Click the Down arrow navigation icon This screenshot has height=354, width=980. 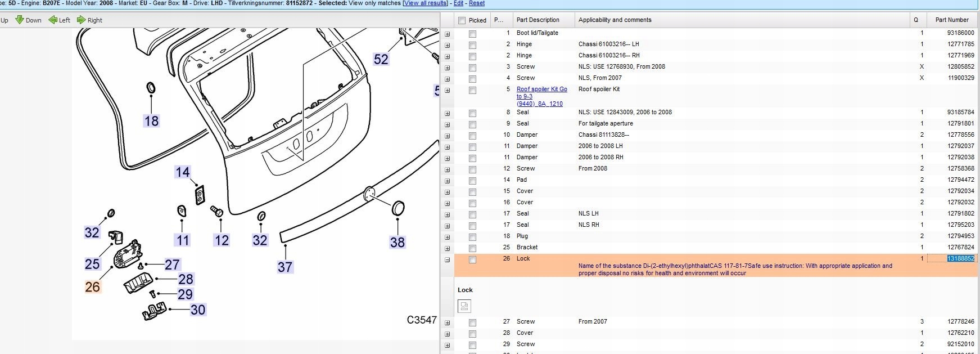click(20, 20)
